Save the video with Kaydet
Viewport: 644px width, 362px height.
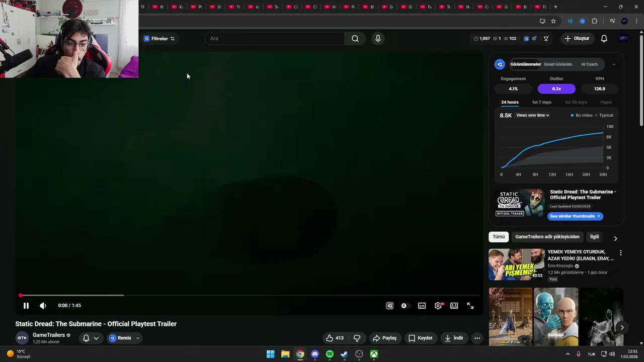click(x=421, y=338)
